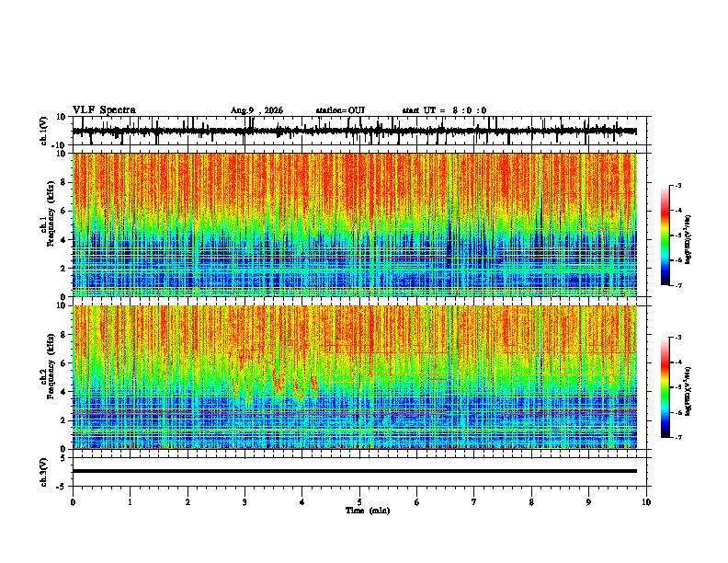This screenshot has height=563, width=728.
Task: Click time axis tick label "9"
Action: click(588, 502)
